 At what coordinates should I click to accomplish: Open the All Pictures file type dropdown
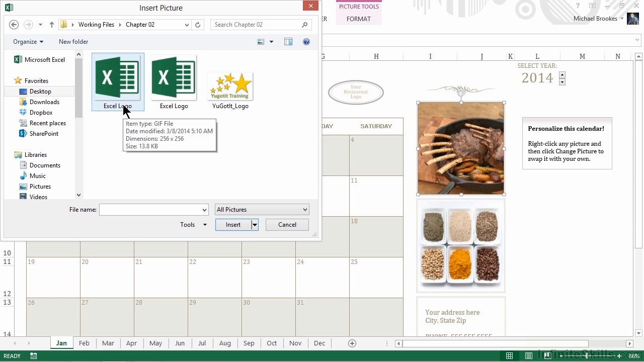pyautogui.click(x=262, y=210)
